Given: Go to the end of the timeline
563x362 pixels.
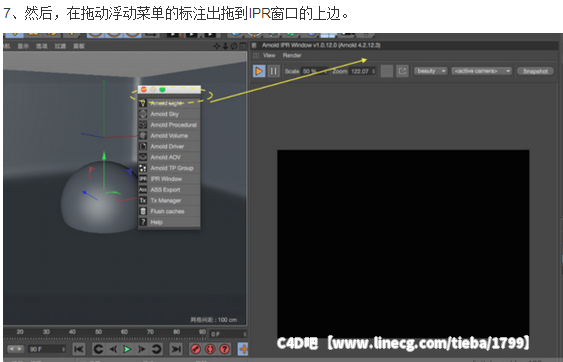Looking at the screenshot, I should point(176,349).
